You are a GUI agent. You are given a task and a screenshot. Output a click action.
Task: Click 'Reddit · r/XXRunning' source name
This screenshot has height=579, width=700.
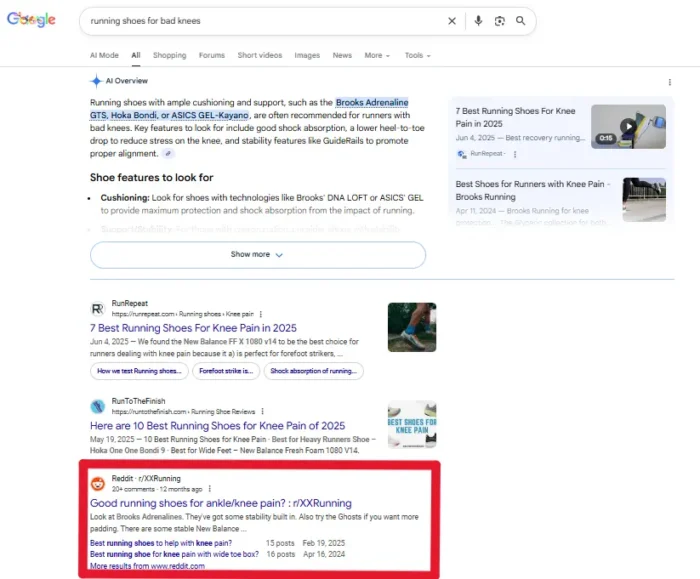tap(146, 479)
